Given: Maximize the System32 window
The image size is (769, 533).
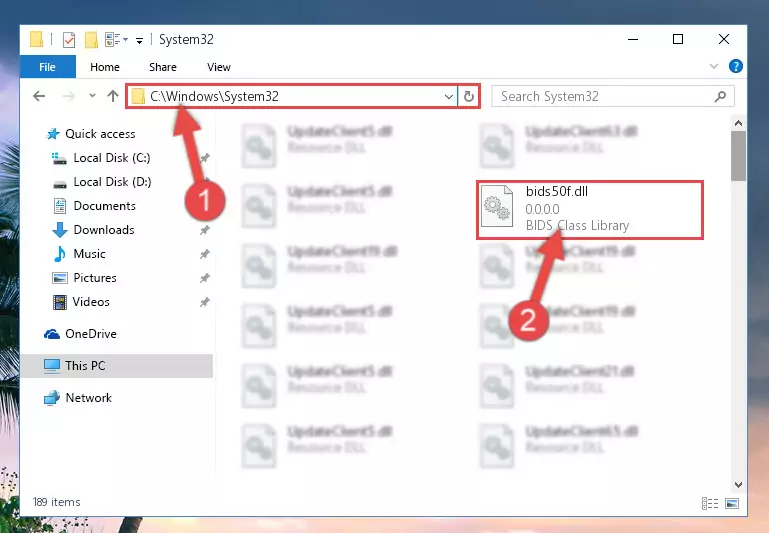Looking at the screenshot, I should coord(678,39).
